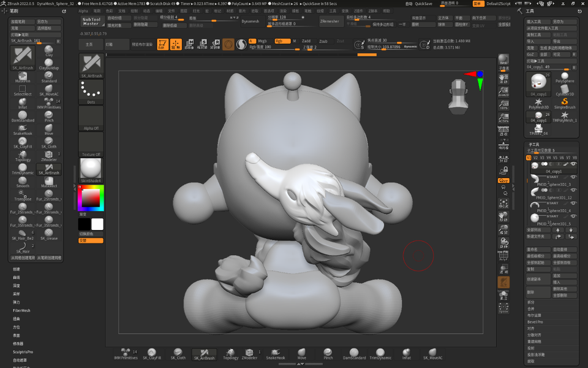Choose SK_Cloth in the bottom brush shelf
This screenshot has height=368, width=588.
point(178,354)
